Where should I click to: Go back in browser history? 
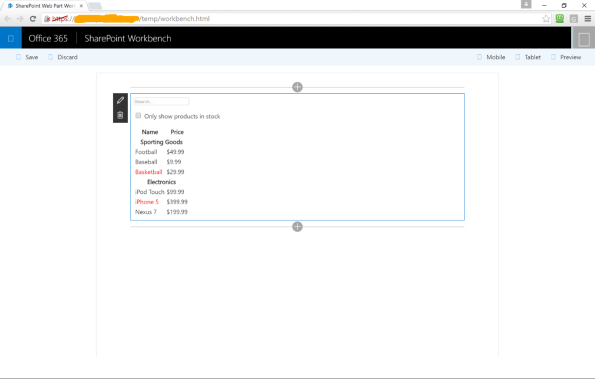point(8,19)
